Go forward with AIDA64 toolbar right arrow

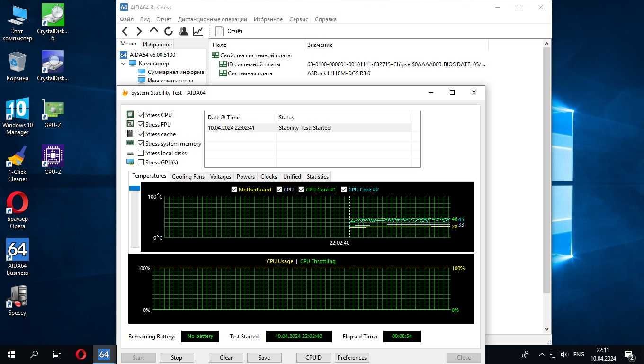tap(139, 31)
